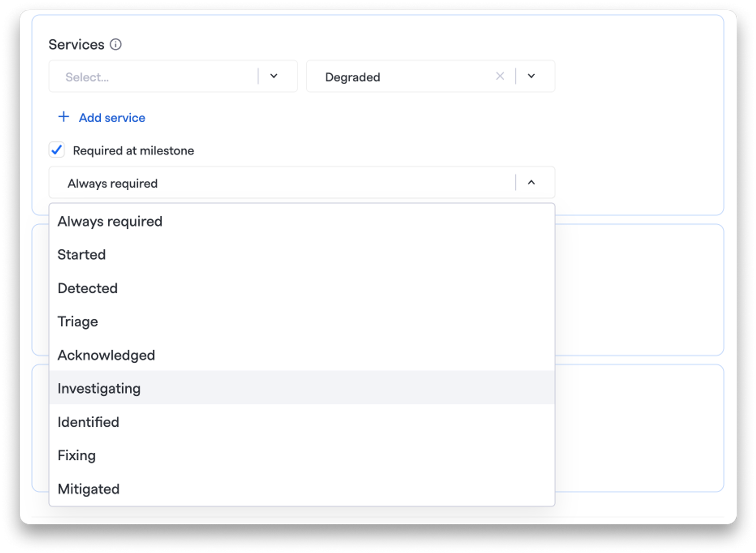Select the highlighted Investigating option
The width and height of the screenshot is (756, 553).
pyautogui.click(x=302, y=388)
